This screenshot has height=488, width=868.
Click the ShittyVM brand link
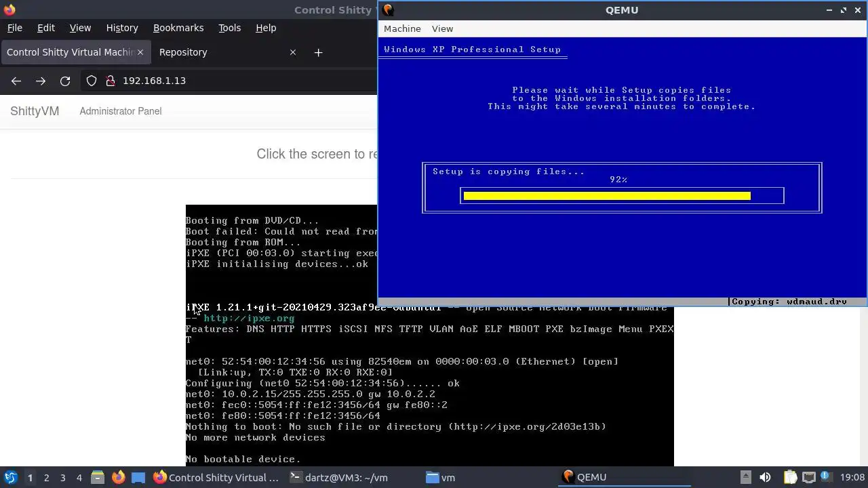(35, 111)
